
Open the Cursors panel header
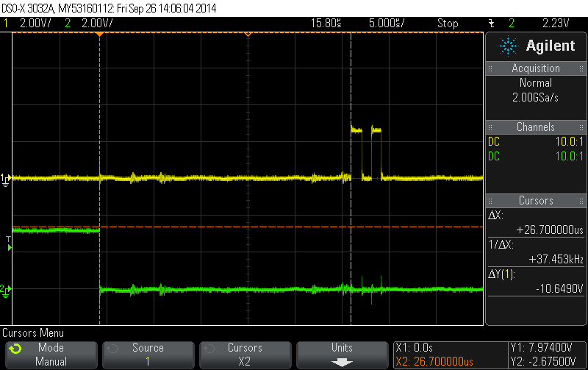(536, 200)
